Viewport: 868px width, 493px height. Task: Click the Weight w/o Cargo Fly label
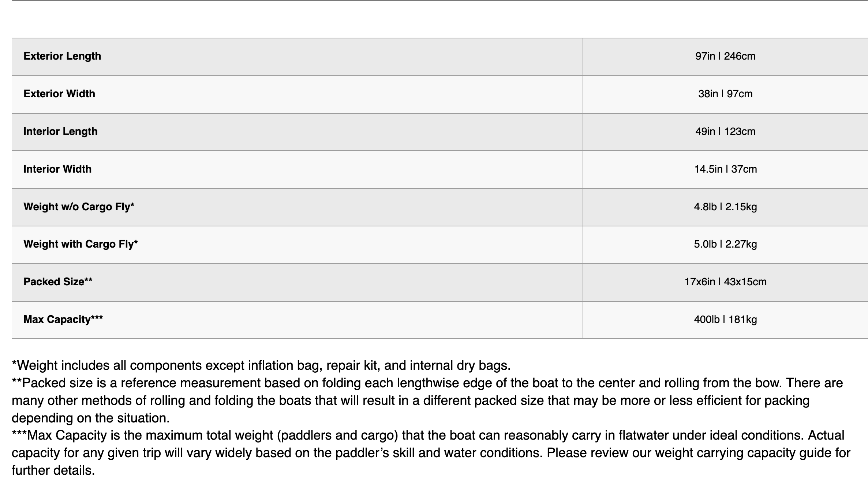tap(79, 207)
